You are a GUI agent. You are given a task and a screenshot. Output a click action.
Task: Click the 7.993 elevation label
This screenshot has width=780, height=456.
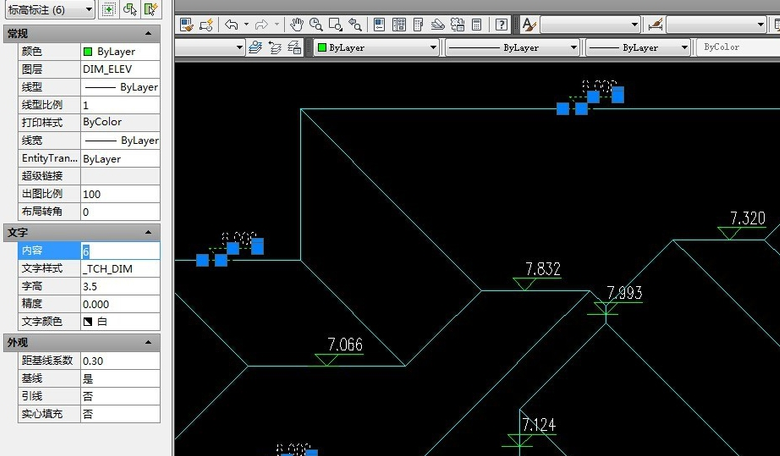point(625,292)
